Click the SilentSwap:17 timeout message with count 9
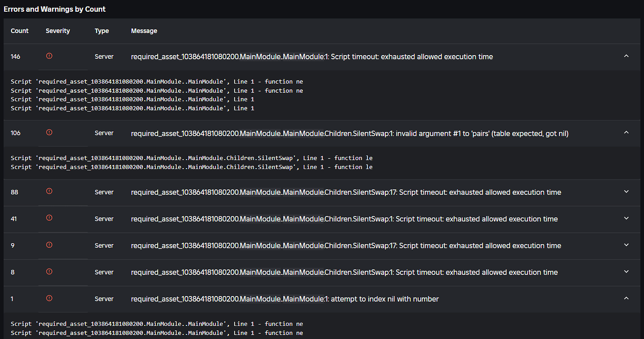This screenshot has height=339, width=644. click(x=346, y=246)
